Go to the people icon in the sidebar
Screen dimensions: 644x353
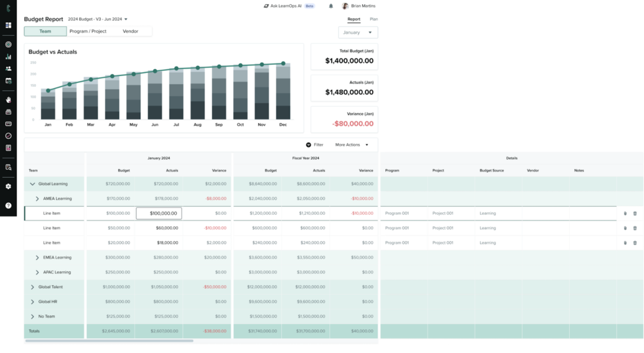click(8, 68)
